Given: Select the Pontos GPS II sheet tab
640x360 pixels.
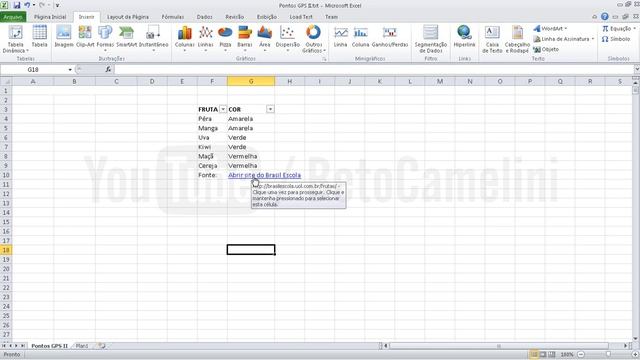Looking at the screenshot, I should click(x=49, y=346).
